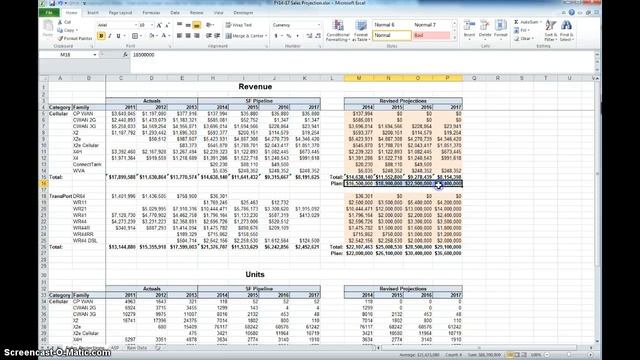Apply Percent Style format
This screenshot has height=360, width=640.
289,36
